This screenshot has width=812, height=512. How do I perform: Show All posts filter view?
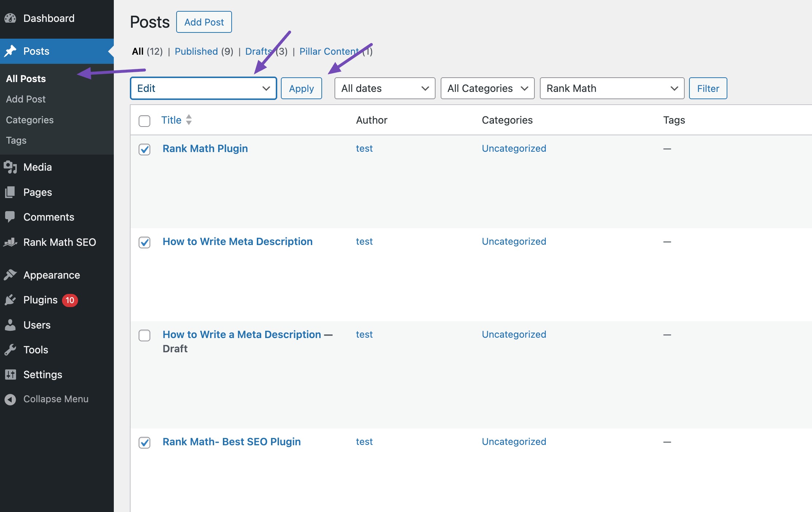point(138,51)
